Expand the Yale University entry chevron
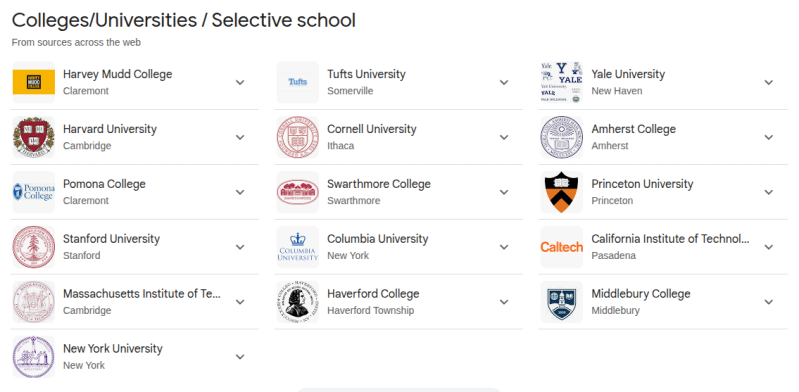This screenshot has height=392, width=799. (768, 83)
